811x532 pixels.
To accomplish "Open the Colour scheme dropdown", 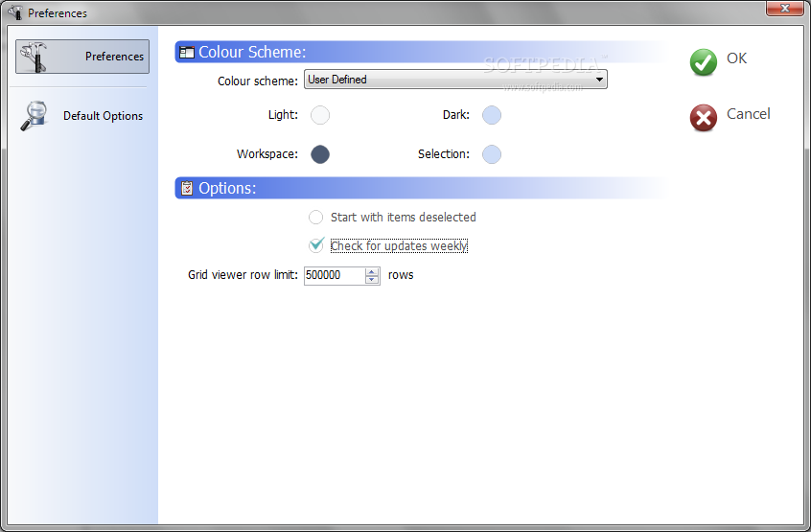I will pyautogui.click(x=455, y=80).
